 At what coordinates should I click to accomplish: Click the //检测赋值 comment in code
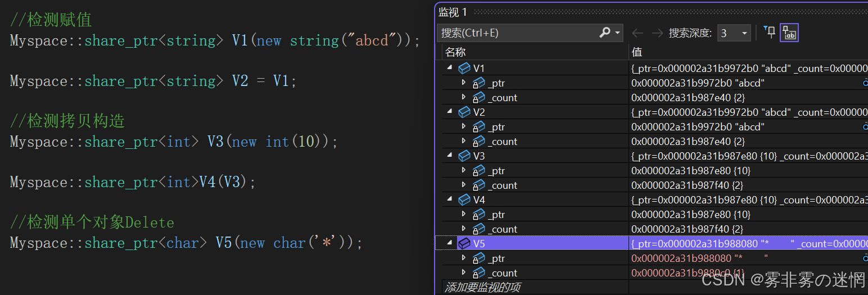(x=51, y=20)
